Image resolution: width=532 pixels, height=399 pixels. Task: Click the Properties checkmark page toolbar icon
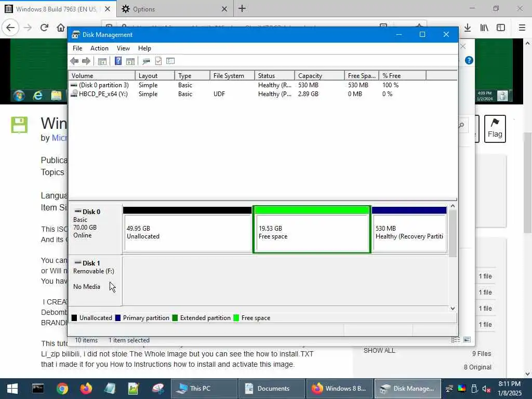click(x=158, y=61)
